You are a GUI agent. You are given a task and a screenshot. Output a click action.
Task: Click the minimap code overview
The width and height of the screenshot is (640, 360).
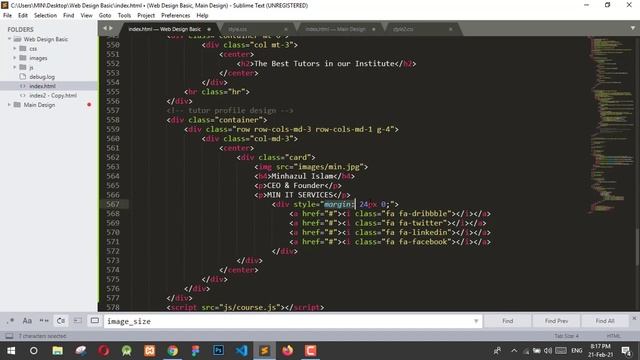point(611,124)
